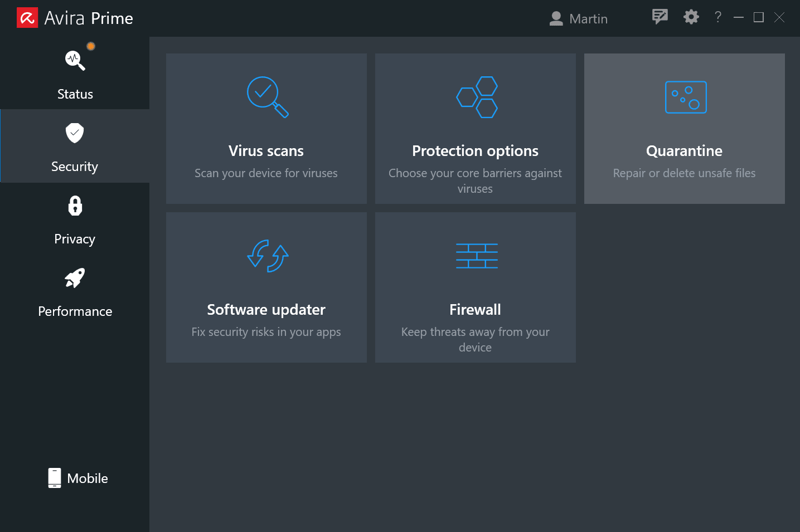Switch to the Privacy label
This screenshot has height=532, width=800.
point(74,239)
